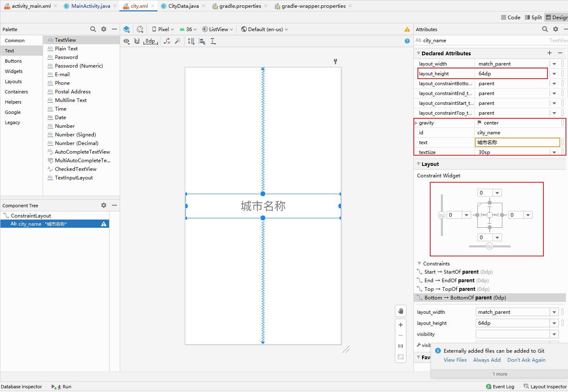Click the orientation rotate icon in toolbar

[140, 29]
